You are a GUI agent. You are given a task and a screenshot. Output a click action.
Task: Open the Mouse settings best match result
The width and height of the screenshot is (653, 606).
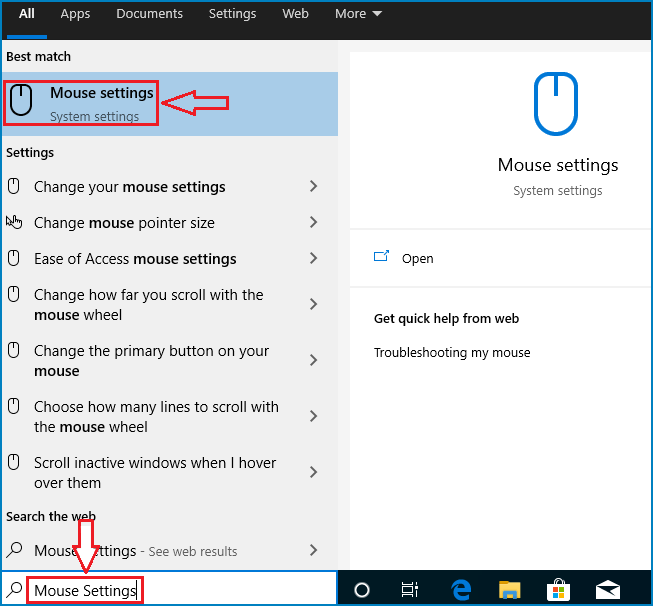[170, 104]
